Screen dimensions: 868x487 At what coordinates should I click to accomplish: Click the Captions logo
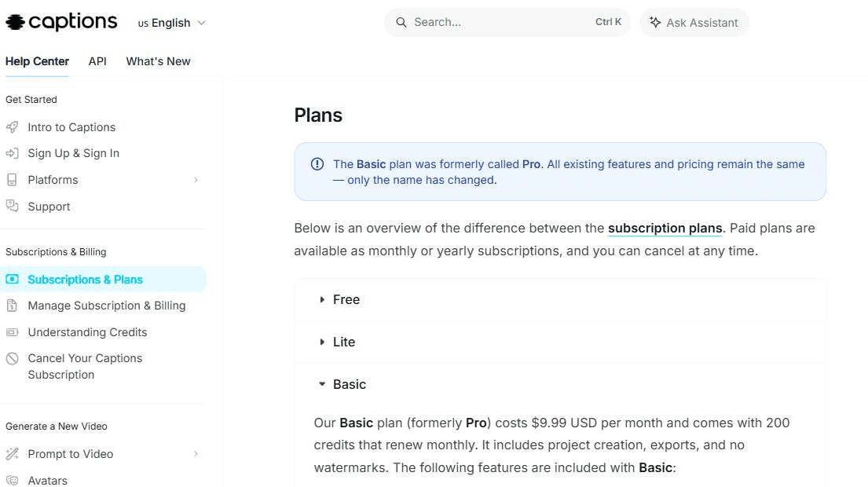click(x=61, y=21)
